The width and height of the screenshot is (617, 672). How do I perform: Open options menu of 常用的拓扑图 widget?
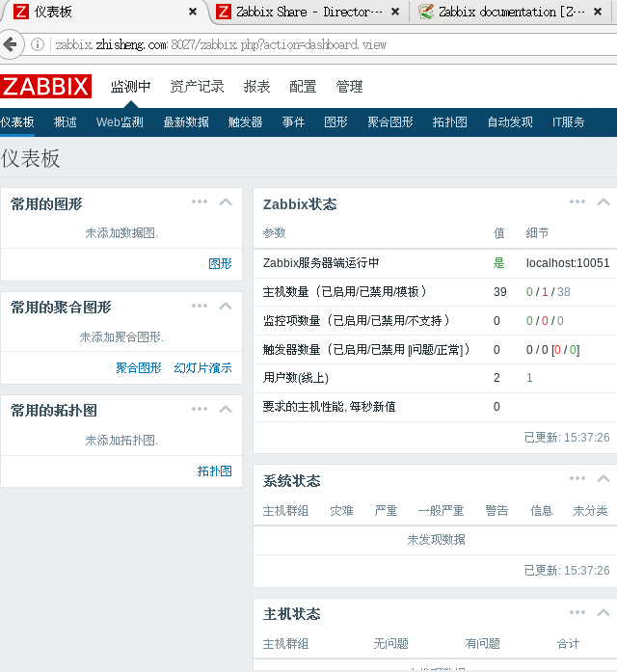[200, 409]
